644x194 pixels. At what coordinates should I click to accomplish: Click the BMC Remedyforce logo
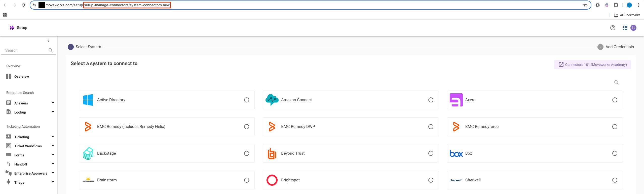pyautogui.click(x=456, y=127)
